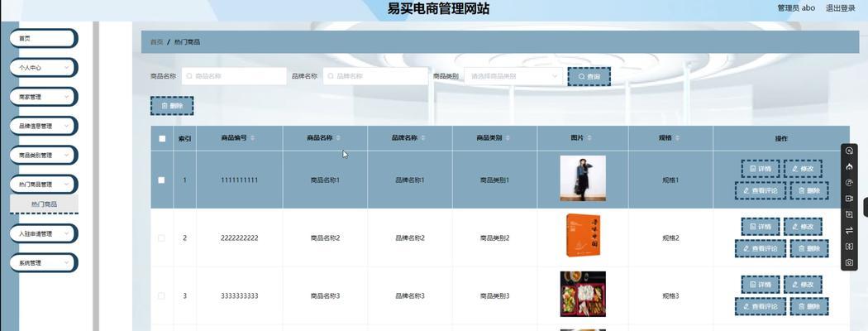Screen dimensions: 868x331
Task: Open 详情 for row 1
Action: tap(760, 169)
